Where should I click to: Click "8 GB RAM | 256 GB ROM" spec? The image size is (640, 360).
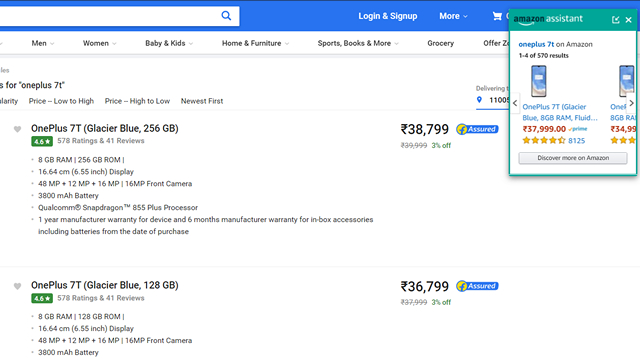(x=81, y=160)
